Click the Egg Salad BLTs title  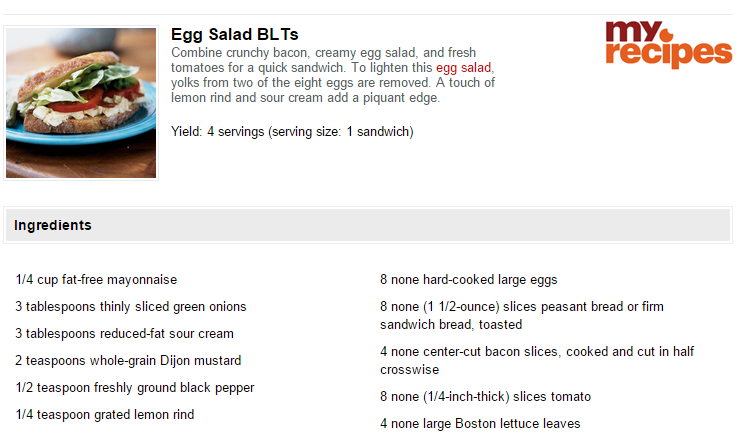(234, 34)
